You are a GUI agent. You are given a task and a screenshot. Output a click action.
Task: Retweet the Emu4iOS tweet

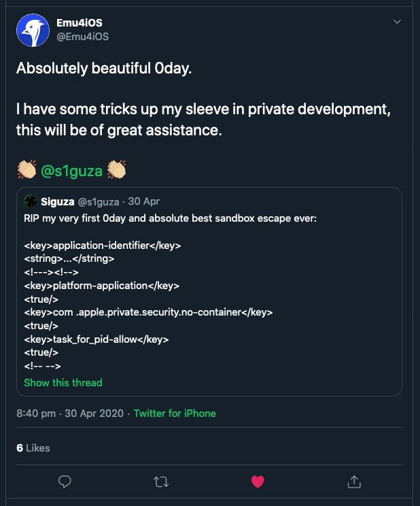(161, 482)
